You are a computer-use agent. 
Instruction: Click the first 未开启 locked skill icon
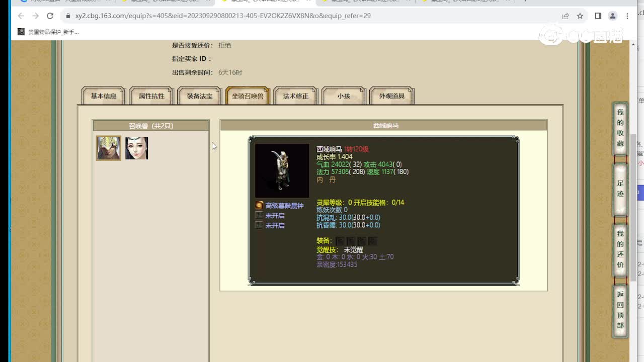click(259, 215)
